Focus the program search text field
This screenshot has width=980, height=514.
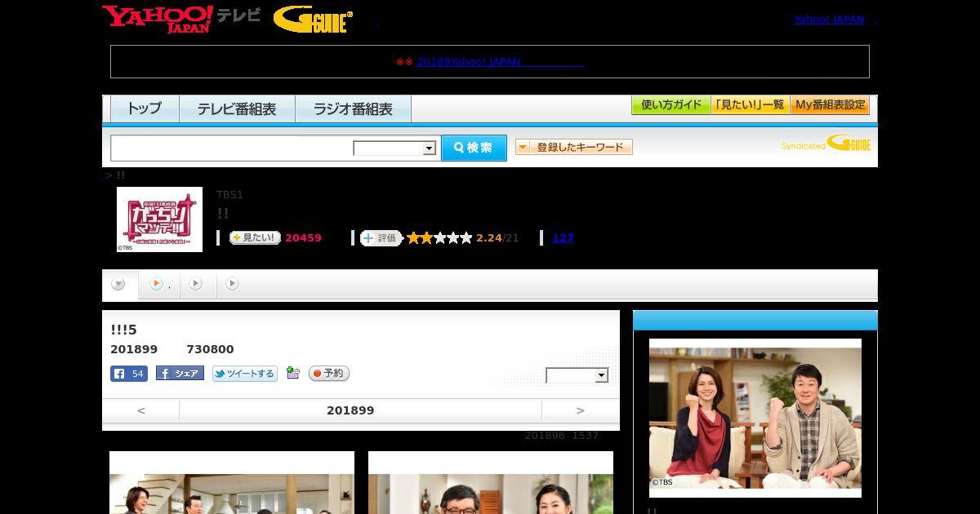[x=232, y=148]
